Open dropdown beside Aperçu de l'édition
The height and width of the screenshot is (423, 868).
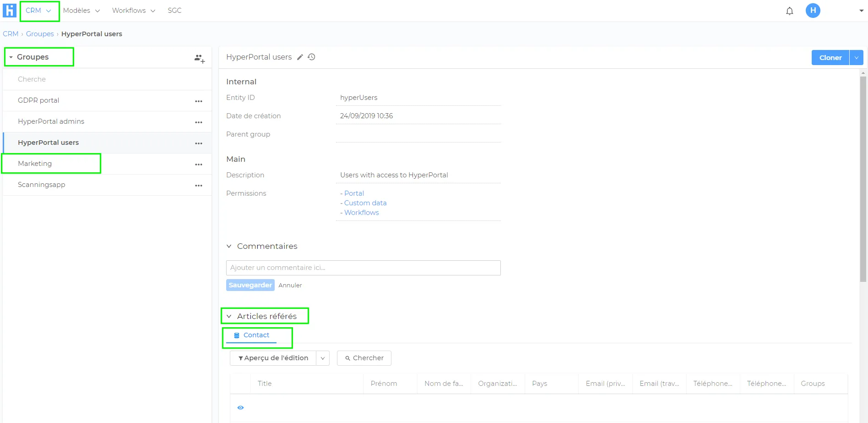[323, 358]
